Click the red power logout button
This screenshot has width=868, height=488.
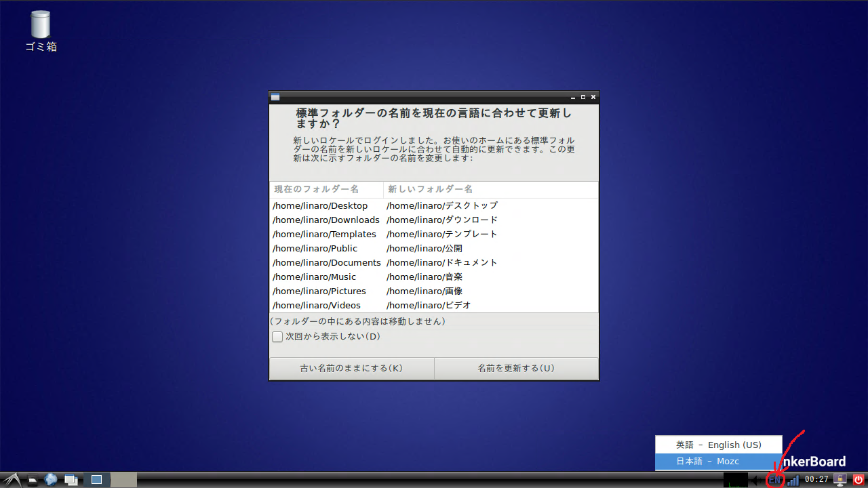pos(859,480)
